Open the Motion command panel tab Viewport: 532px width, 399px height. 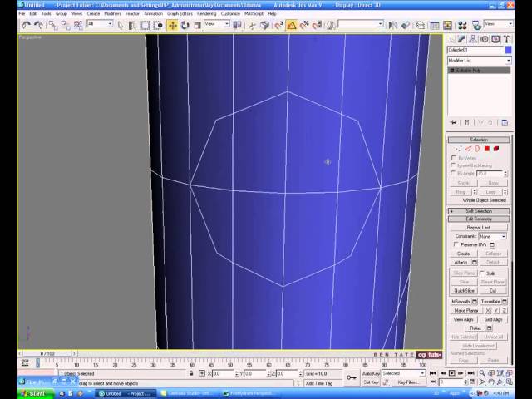(x=485, y=38)
